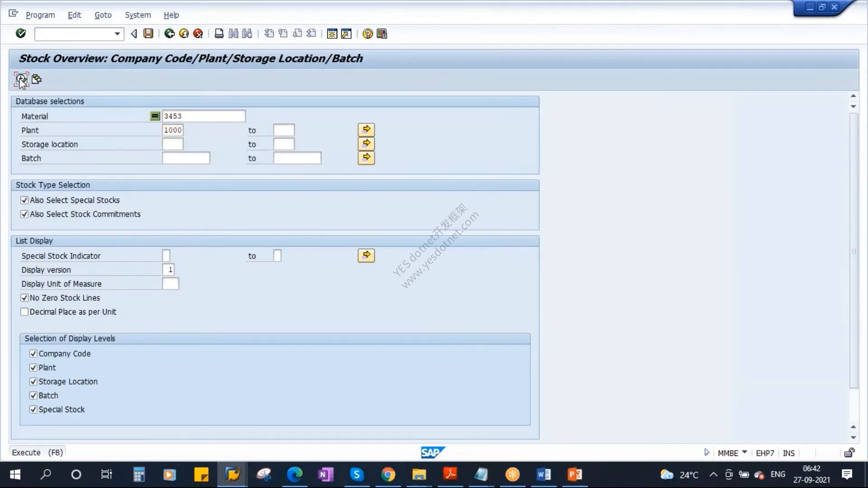Click the green Enter checkmark icon
The image size is (868, 488).
(x=21, y=33)
